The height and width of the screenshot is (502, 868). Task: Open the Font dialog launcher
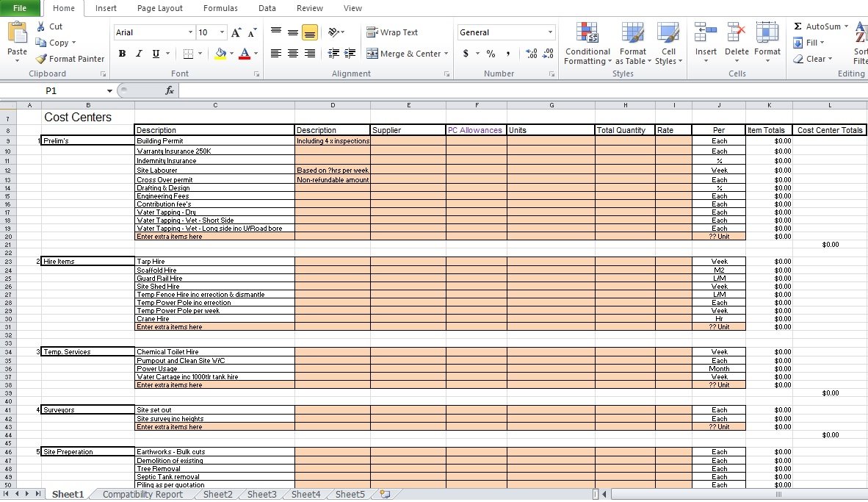[256, 73]
